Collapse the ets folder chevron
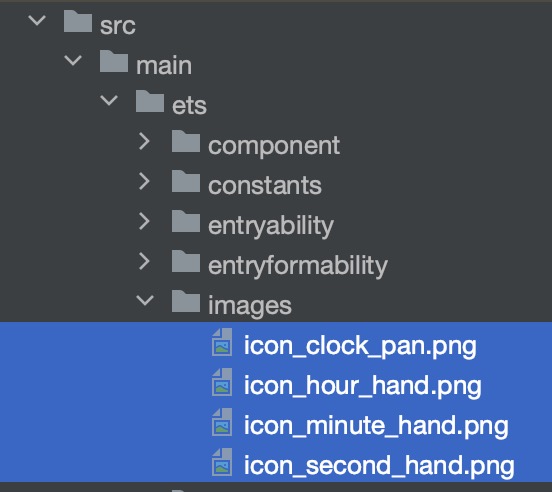552x492 pixels. pyautogui.click(x=109, y=101)
